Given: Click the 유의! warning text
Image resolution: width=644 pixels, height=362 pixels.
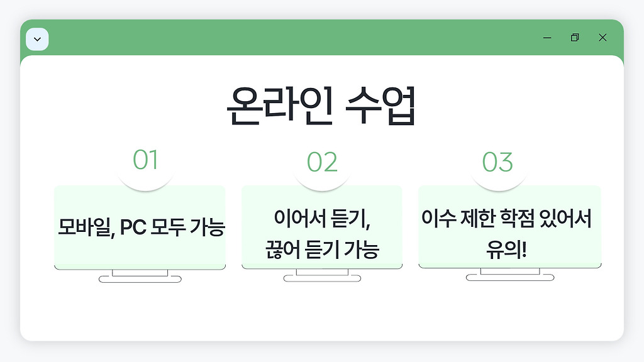Looking at the screenshot, I should (506, 249).
